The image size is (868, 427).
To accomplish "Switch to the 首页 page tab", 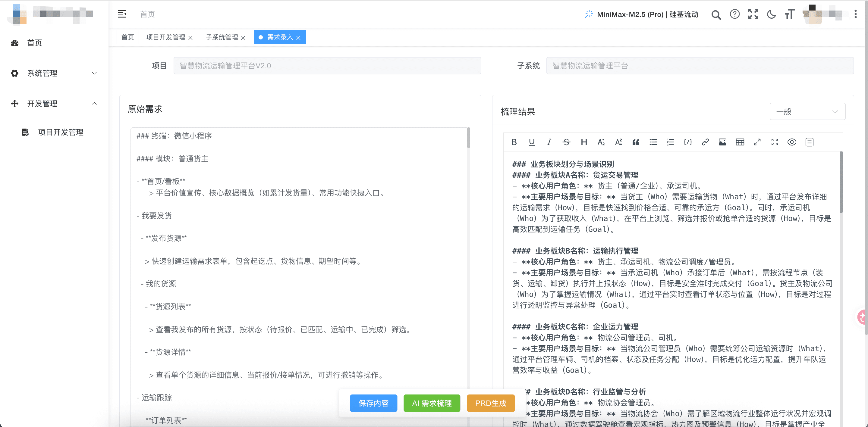I will pos(128,37).
